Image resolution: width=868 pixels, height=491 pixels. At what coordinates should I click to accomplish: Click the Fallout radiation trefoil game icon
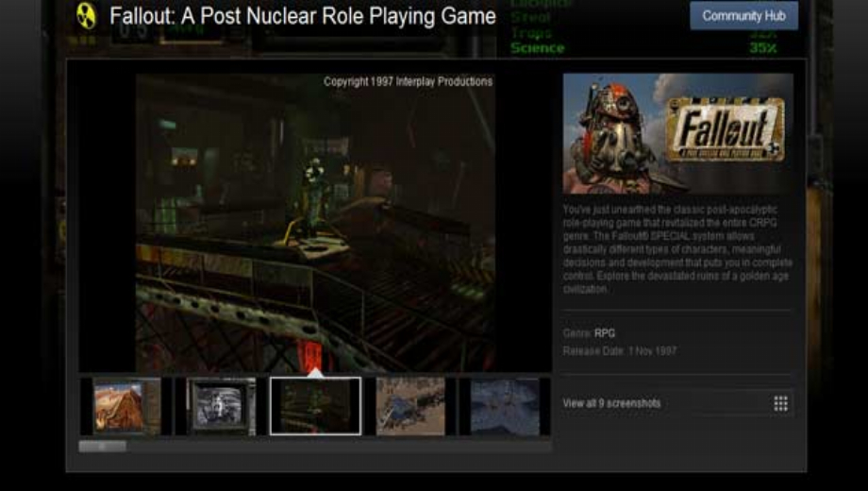(x=86, y=15)
